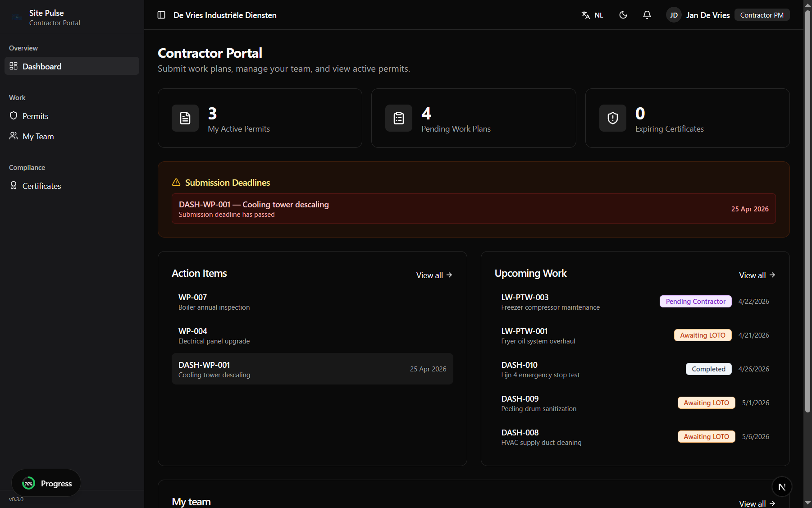Open the Dashboard sidebar item
This screenshot has width=812, height=508.
click(72, 66)
